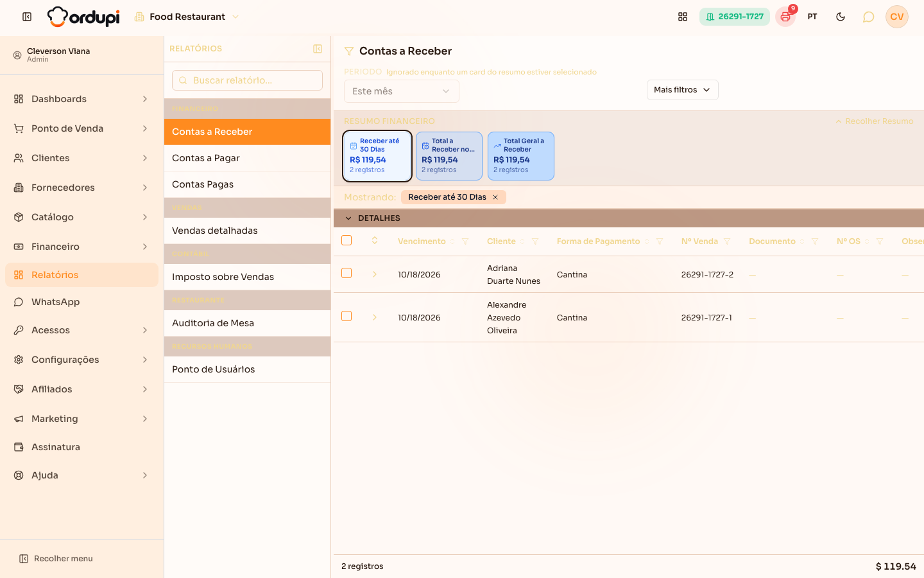Collapse the Relatórios panel icon
The image size is (924, 578).
(318, 49)
